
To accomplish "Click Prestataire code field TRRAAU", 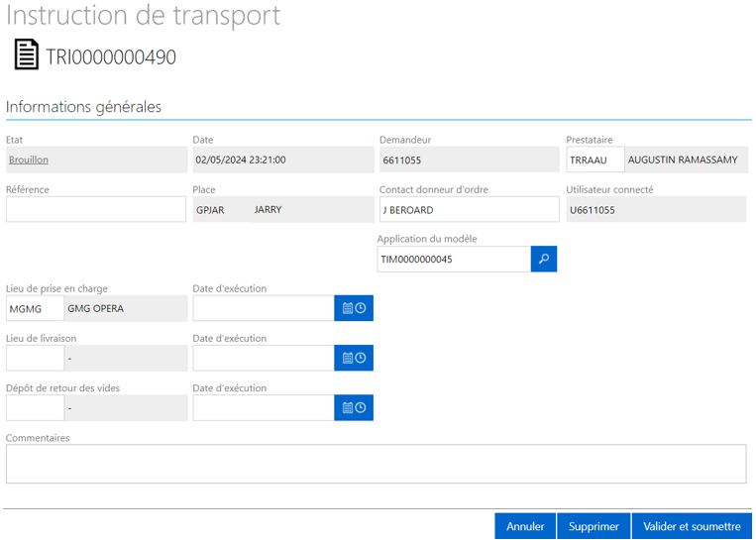I will (x=595, y=160).
